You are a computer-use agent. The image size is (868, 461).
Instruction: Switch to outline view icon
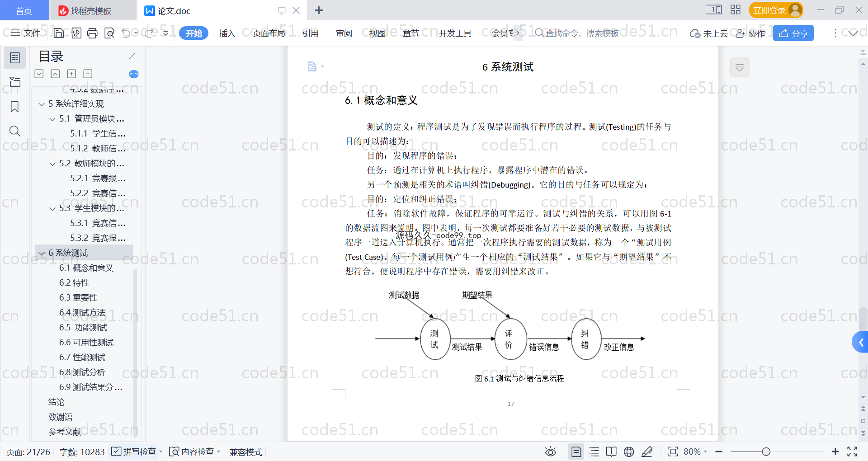[594, 452]
